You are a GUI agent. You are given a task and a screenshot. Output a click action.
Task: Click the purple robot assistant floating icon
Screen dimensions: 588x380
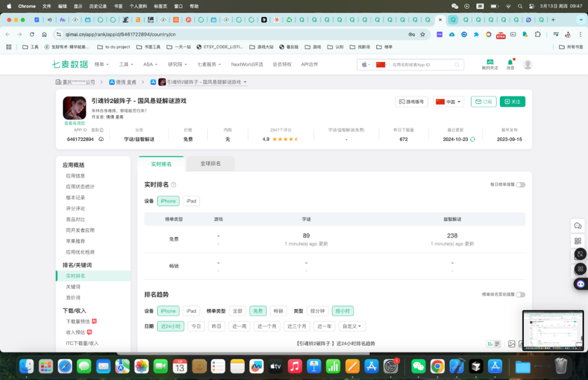point(580,284)
